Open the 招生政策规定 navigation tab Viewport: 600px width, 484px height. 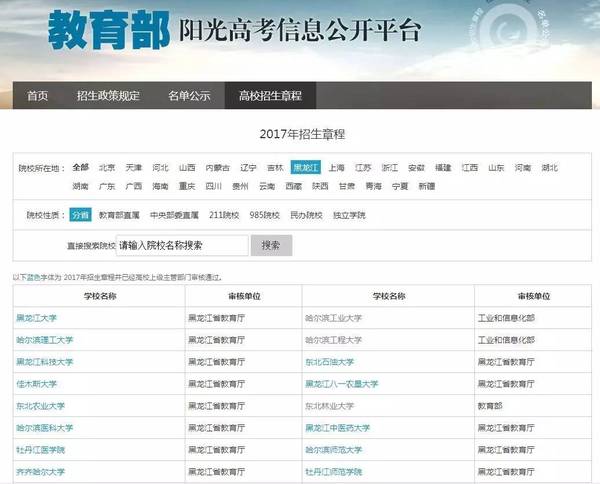[x=108, y=96]
